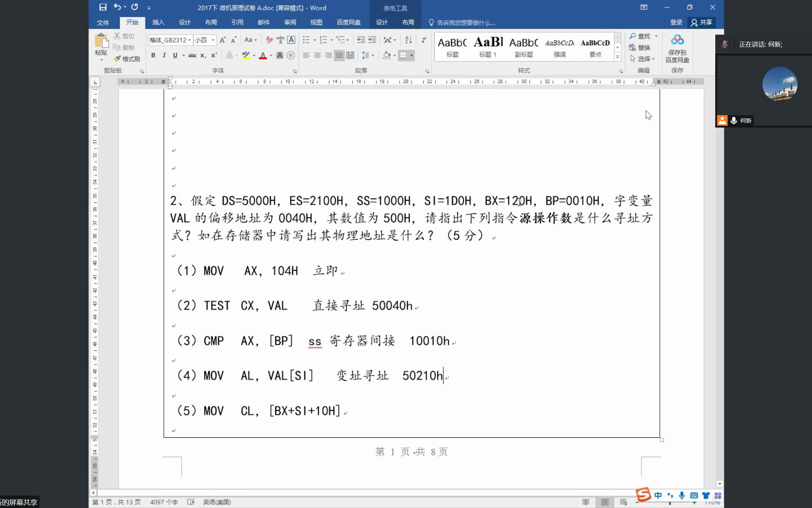Click the Grow Font icon
Image resolution: width=812 pixels, height=508 pixels.
pyautogui.click(x=222, y=40)
